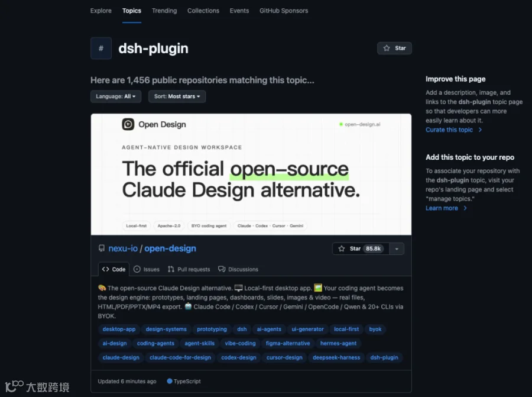Open the agent-skills topic tag
Image resolution: width=532 pixels, height=397 pixels.
(200, 343)
